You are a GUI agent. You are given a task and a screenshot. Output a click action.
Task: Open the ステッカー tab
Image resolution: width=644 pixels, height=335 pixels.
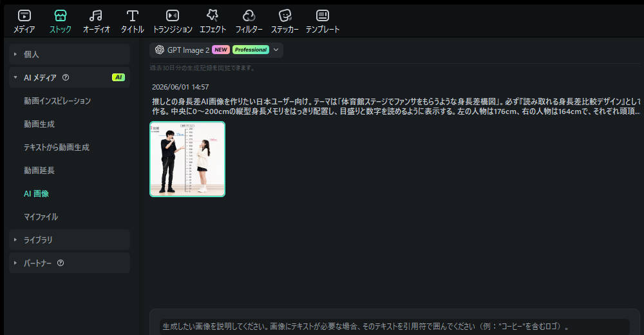coord(285,22)
